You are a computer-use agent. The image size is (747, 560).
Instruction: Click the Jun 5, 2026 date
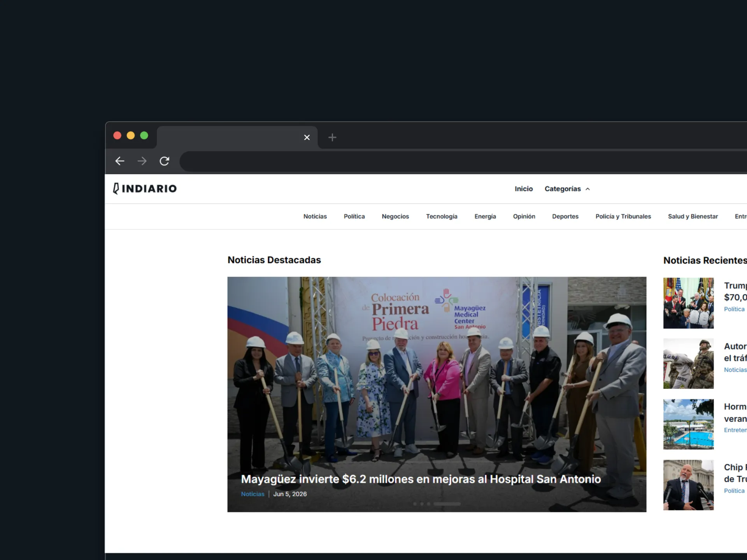[290, 494]
